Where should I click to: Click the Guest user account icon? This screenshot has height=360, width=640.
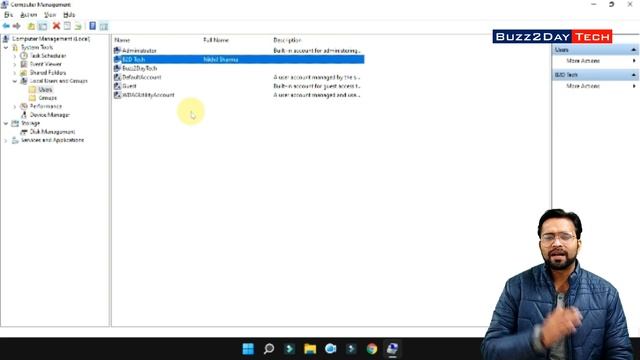pos(117,86)
